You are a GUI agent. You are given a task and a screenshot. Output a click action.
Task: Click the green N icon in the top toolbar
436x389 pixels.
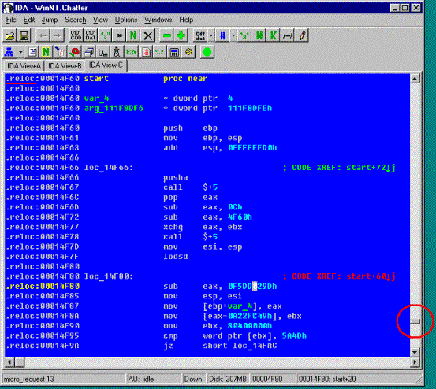pos(133,35)
